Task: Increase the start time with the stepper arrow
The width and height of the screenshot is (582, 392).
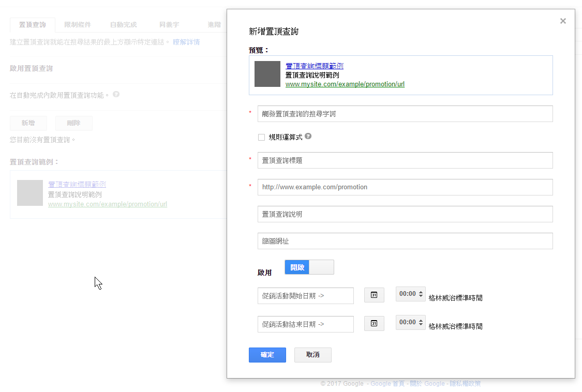Action: (x=420, y=291)
